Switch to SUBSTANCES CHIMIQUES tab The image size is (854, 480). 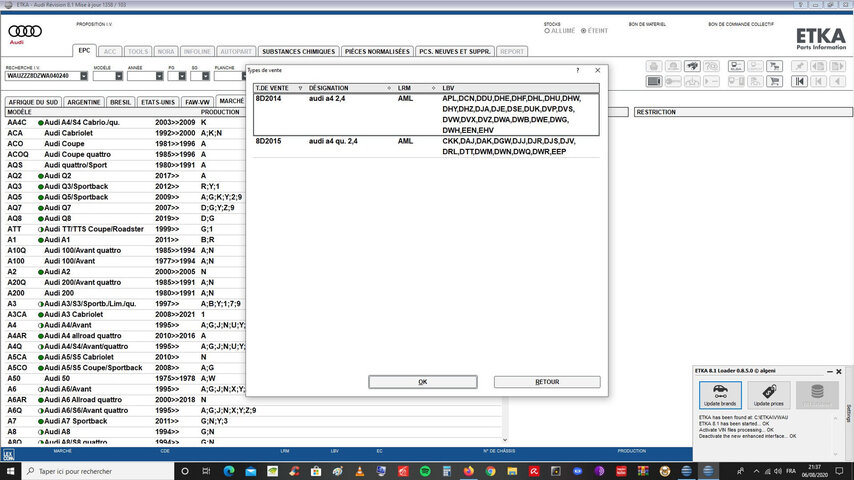(298, 52)
